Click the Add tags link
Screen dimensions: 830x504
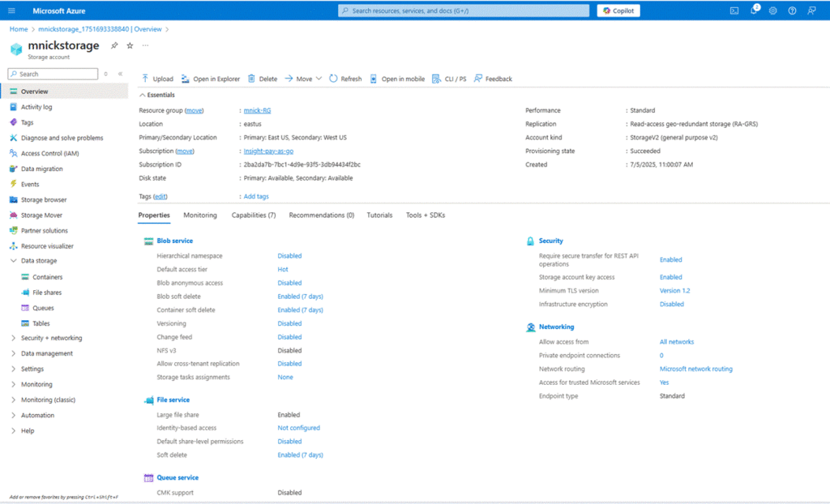point(256,196)
